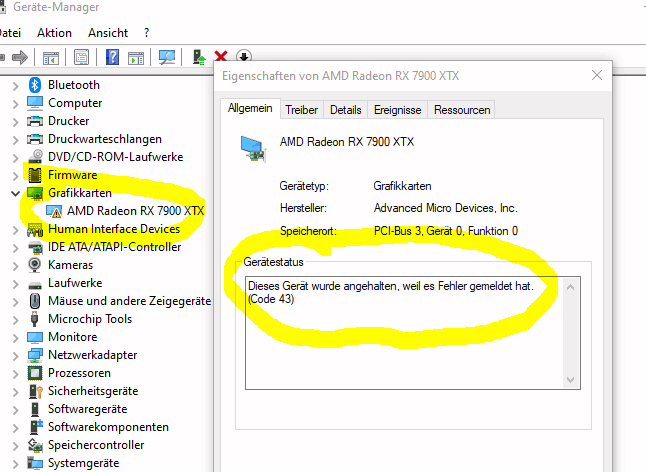
Task: Open the properties sheet toolbar icon
Action: [x=81, y=57]
